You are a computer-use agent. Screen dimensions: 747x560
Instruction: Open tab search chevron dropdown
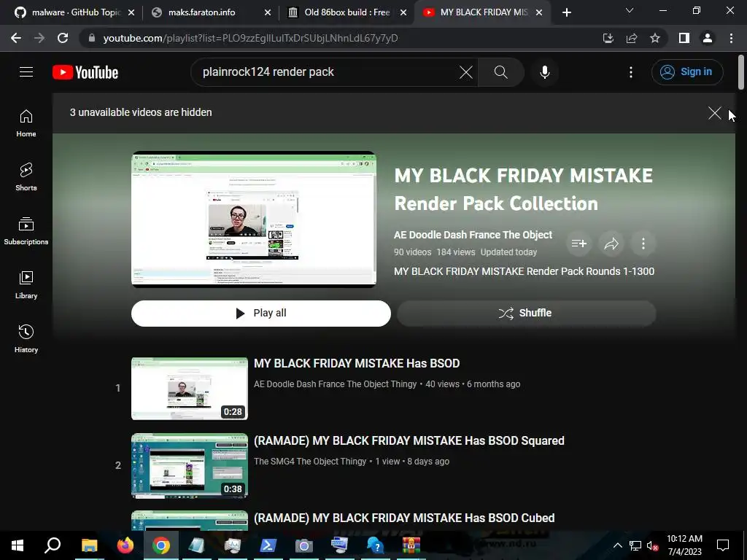point(630,10)
